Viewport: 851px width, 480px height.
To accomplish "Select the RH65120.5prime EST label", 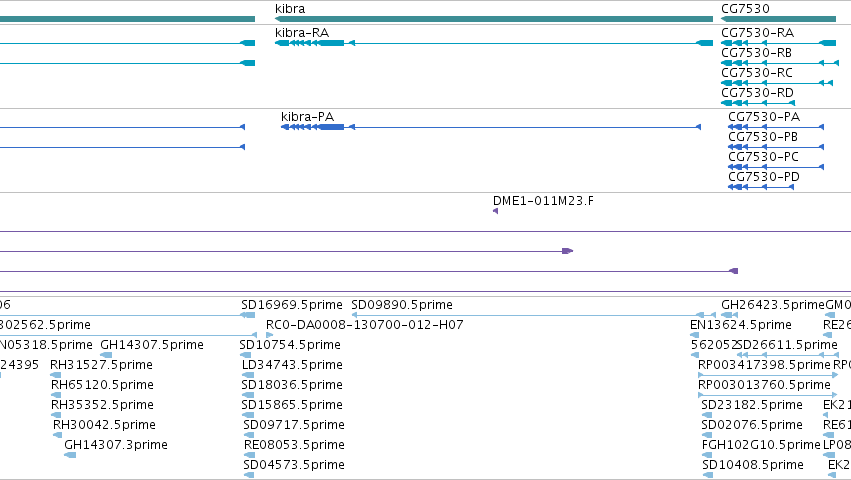I will click(102, 385).
